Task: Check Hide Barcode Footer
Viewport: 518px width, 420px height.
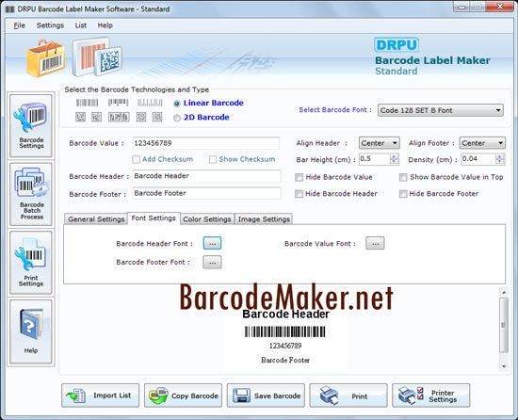Action: click(403, 194)
